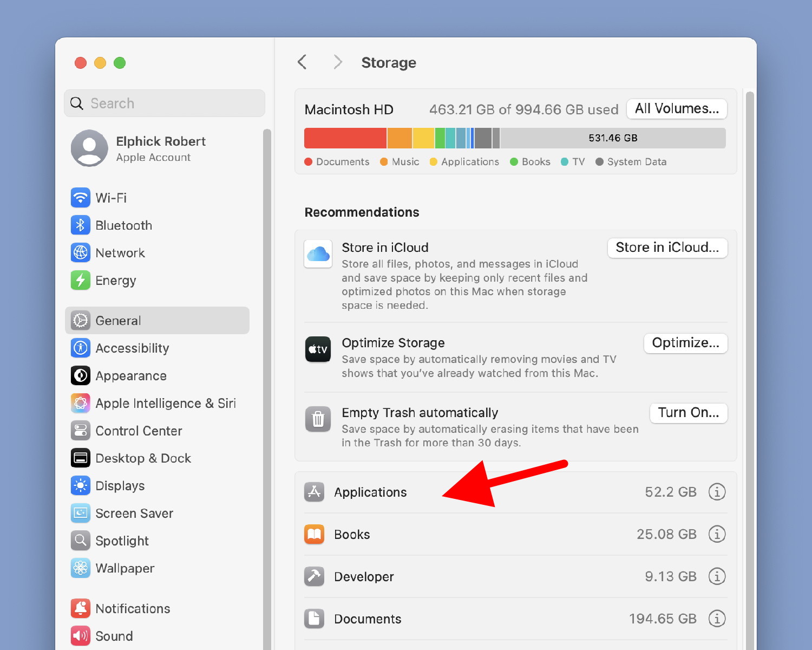Click the Applications row label

370,492
